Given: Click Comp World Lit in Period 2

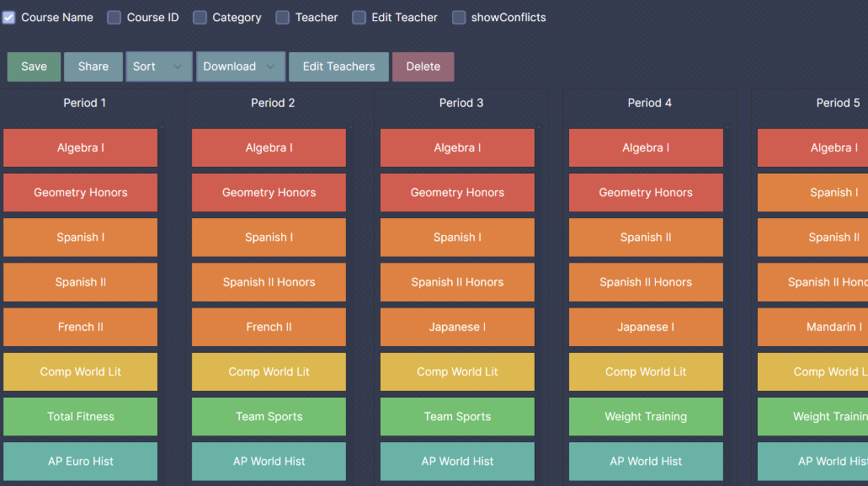Looking at the screenshot, I should 269,372.
